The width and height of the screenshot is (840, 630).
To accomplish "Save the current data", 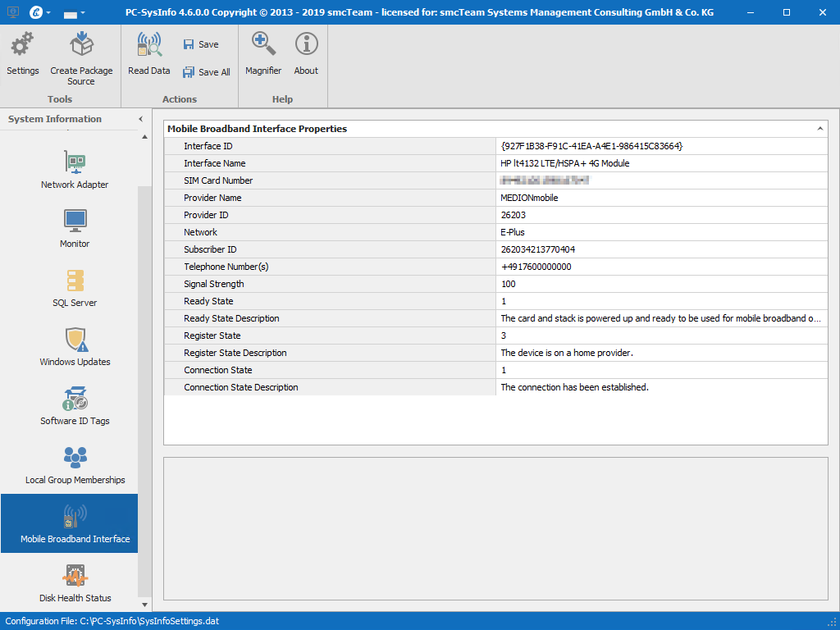I will (201, 44).
